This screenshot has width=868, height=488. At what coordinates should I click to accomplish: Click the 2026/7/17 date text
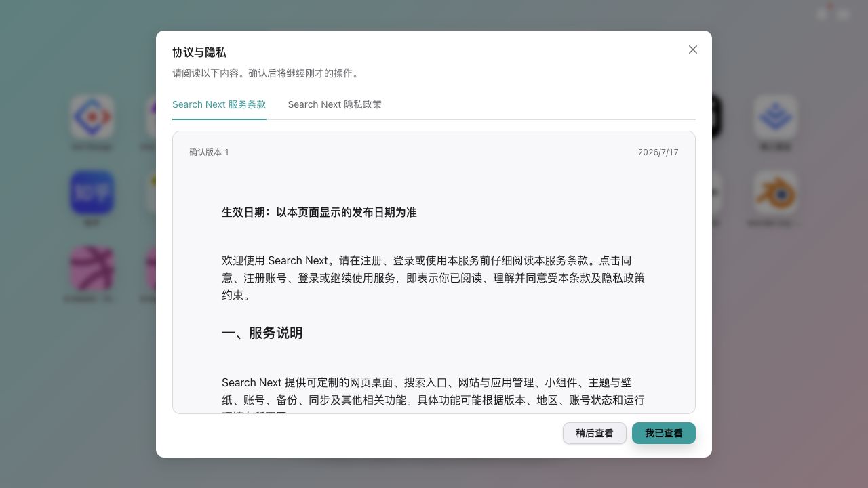point(658,152)
